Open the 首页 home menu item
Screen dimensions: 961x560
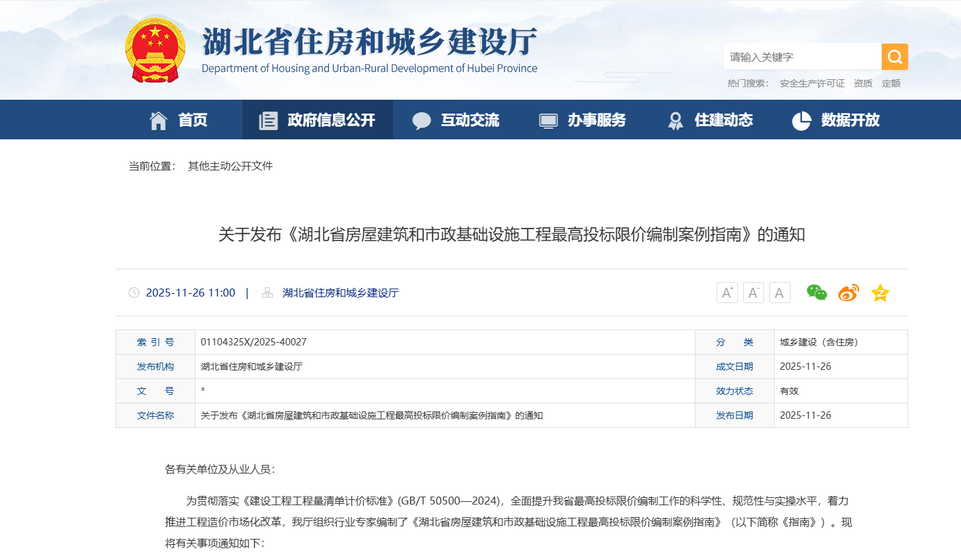point(179,120)
